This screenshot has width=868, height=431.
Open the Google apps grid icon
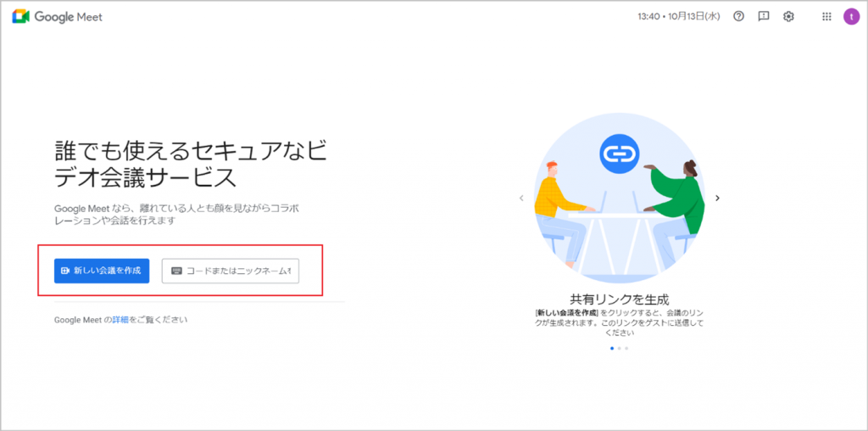point(827,17)
